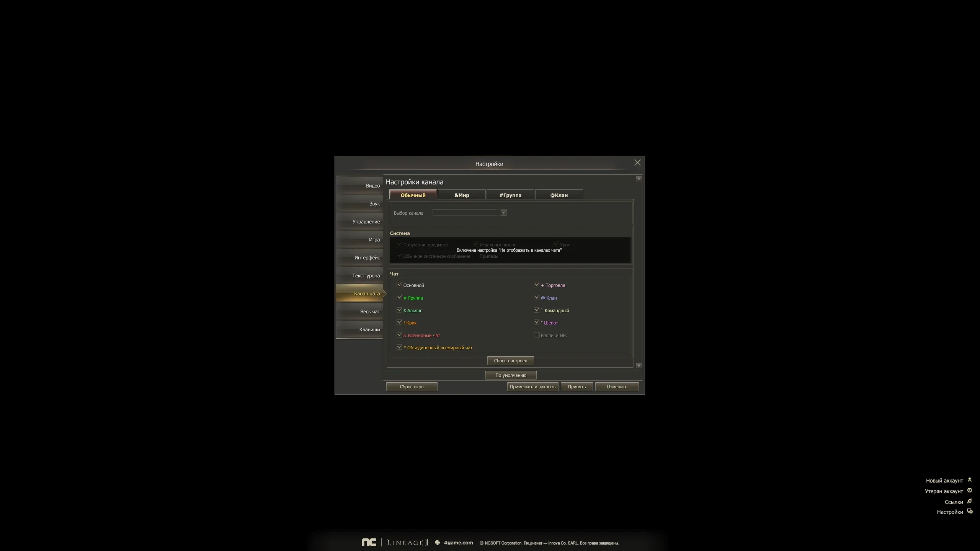Open the Клавиши settings section
This screenshot has width=980, height=551.
[359, 329]
